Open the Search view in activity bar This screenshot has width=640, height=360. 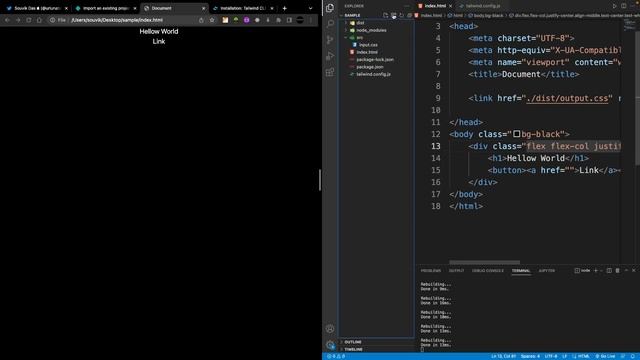tap(330, 24)
